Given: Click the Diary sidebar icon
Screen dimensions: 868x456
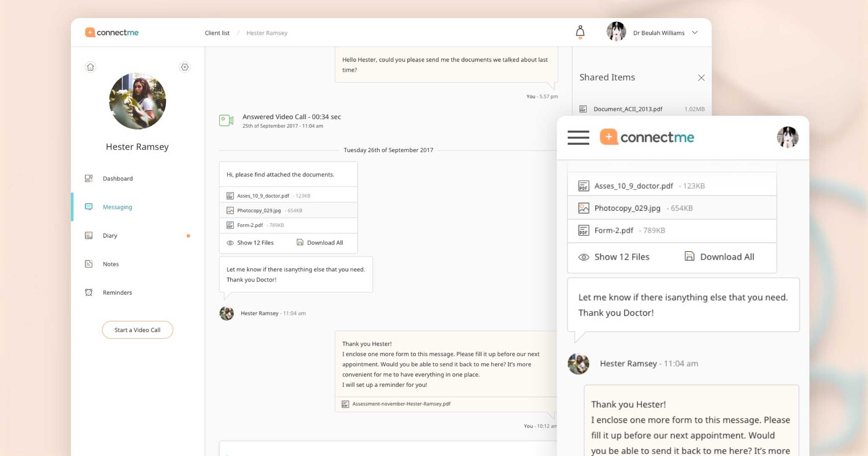Looking at the screenshot, I should click(89, 235).
